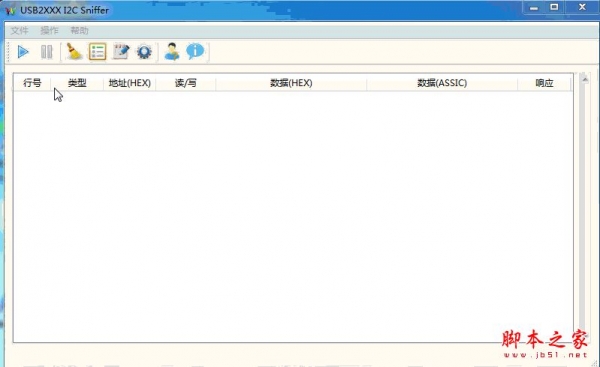This screenshot has height=367, width=600.
Task: Click the 地址(HEX) column header
Action: [130, 83]
